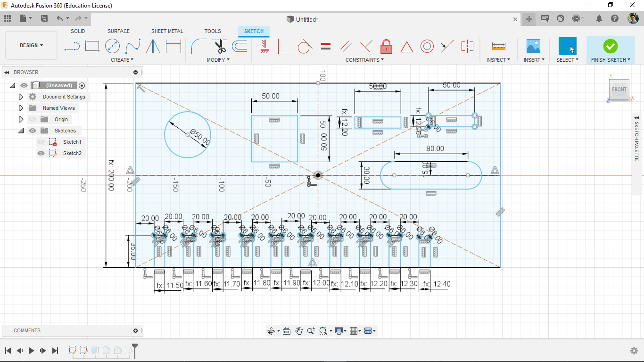This screenshot has width=644, height=362.
Task: Click the Save icon
Action: (x=44, y=18)
